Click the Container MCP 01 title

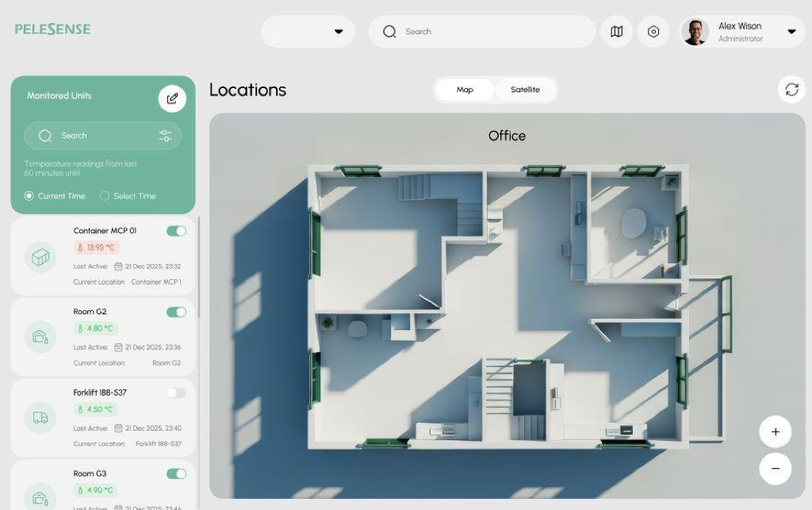pos(105,230)
